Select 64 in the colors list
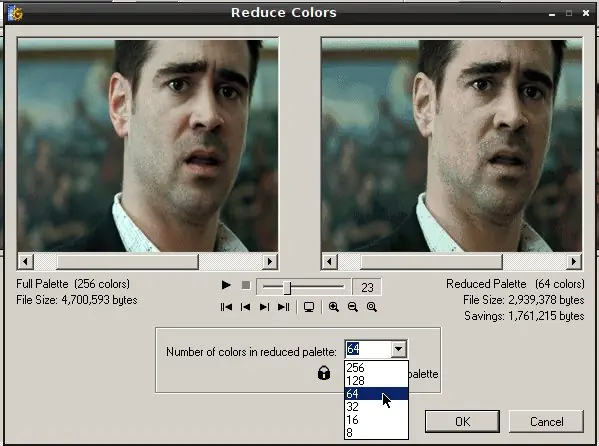Screen dimensions: 599x446 click(376, 394)
